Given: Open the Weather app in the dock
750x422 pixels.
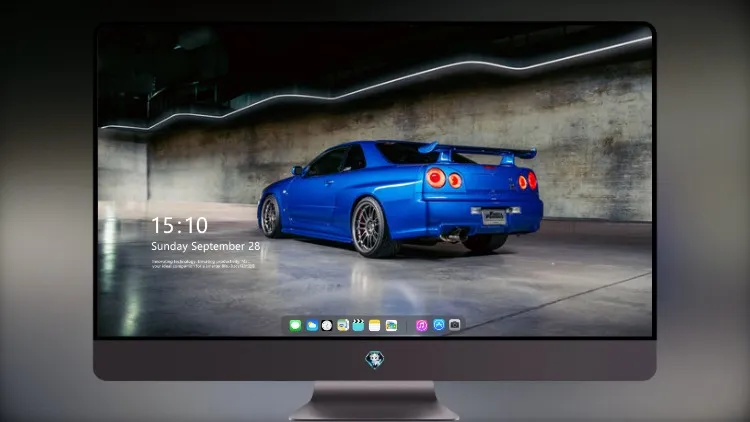Looking at the screenshot, I should [x=311, y=325].
